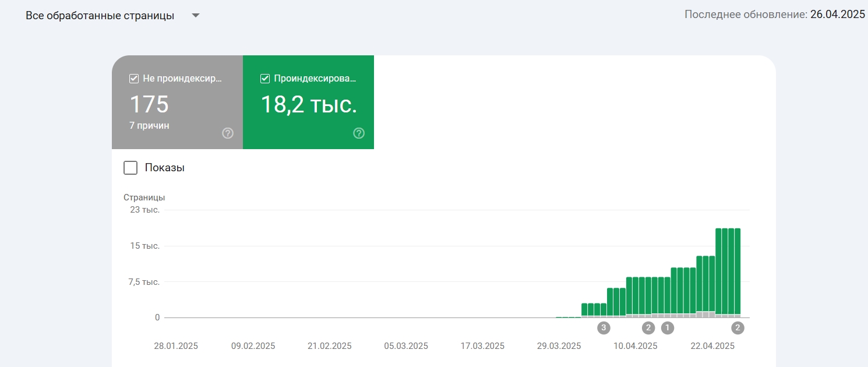
Task: Click help icon in green indexed tile
Action: [359, 133]
